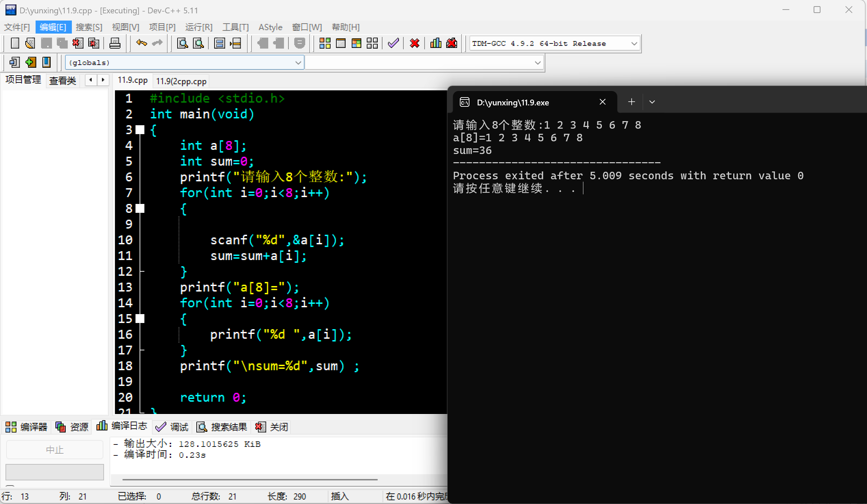Collapse the fold marker at line 8

tap(140, 208)
